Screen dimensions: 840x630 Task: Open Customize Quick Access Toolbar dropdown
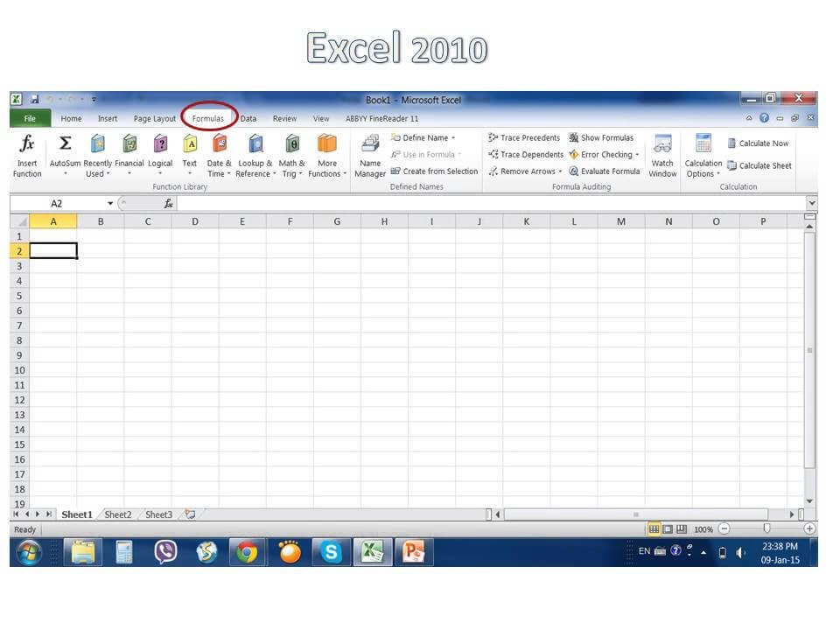click(x=94, y=99)
